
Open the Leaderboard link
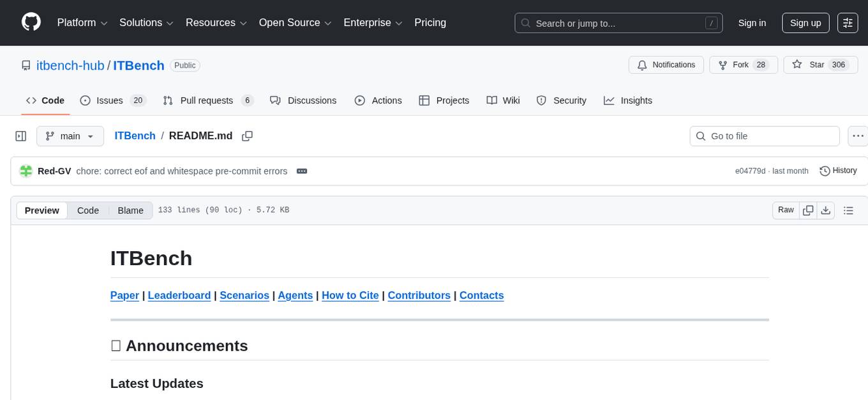tap(179, 295)
